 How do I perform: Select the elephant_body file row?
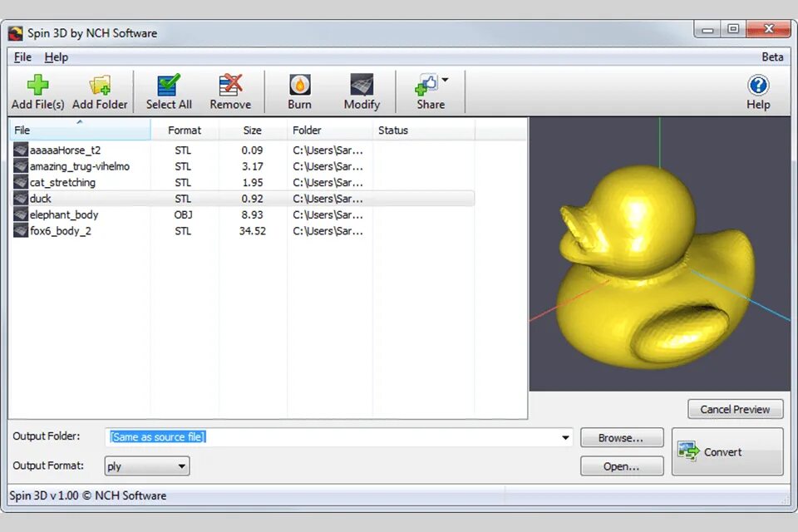click(242, 214)
